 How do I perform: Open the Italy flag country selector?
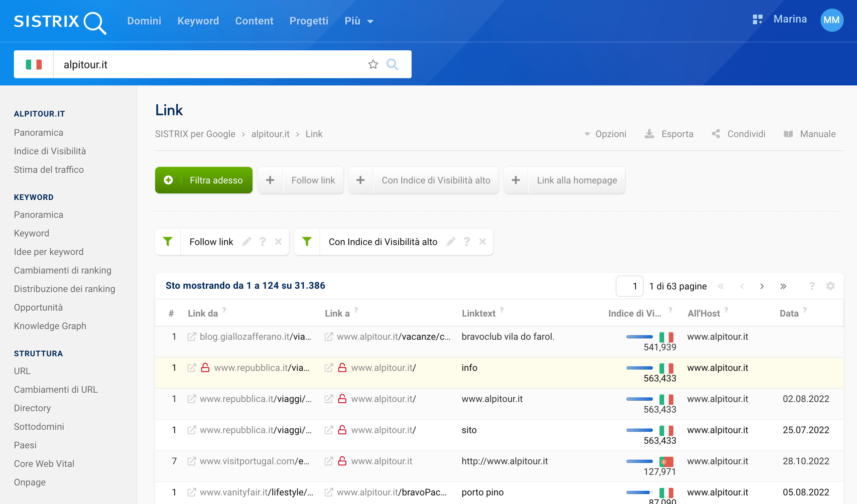coord(34,64)
